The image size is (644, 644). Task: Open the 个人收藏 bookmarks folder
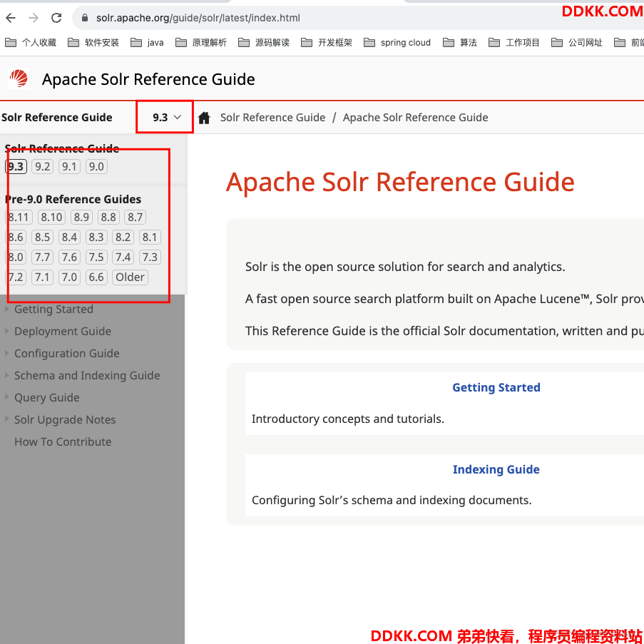[x=31, y=42]
